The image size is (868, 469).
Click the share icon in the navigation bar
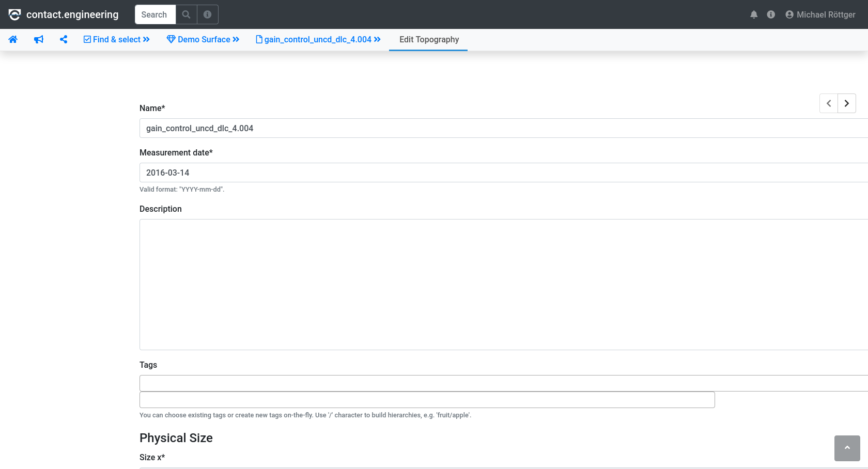[64, 39]
